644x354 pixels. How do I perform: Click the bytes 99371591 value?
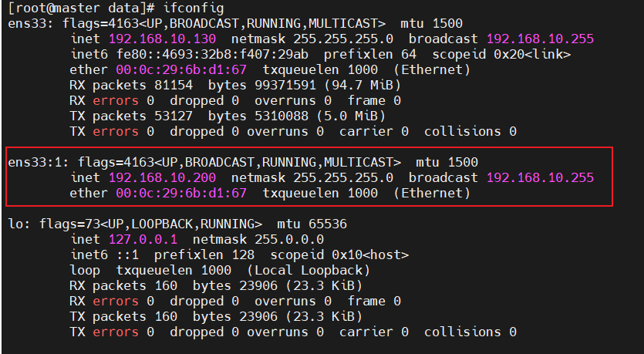point(262,85)
